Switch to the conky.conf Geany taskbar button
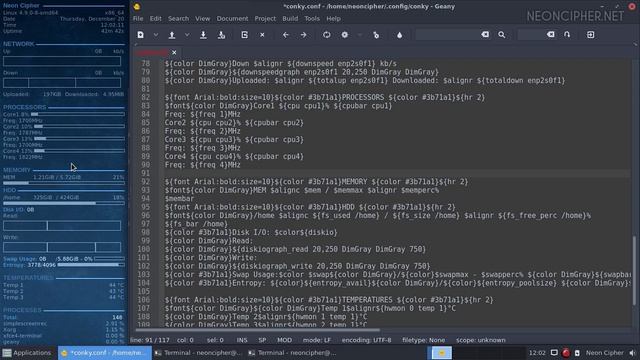Viewport: 640px width, 360px height. tap(104, 353)
